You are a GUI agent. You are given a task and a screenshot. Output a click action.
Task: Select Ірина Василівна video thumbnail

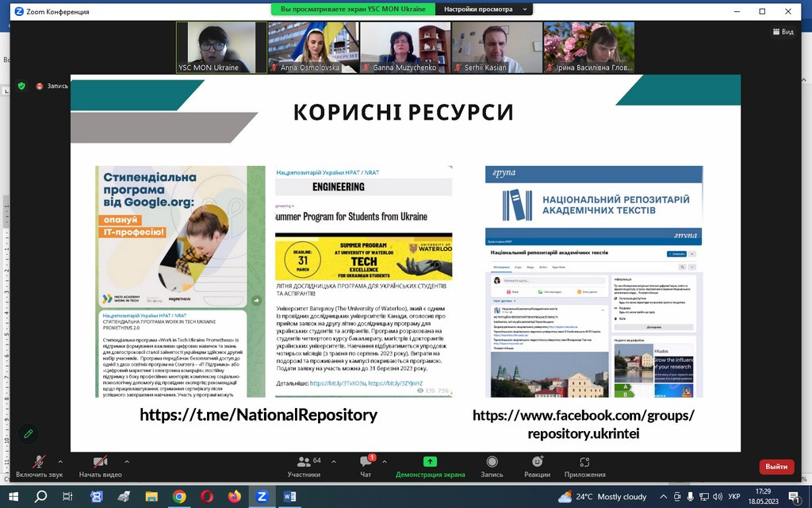click(x=589, y=47)
